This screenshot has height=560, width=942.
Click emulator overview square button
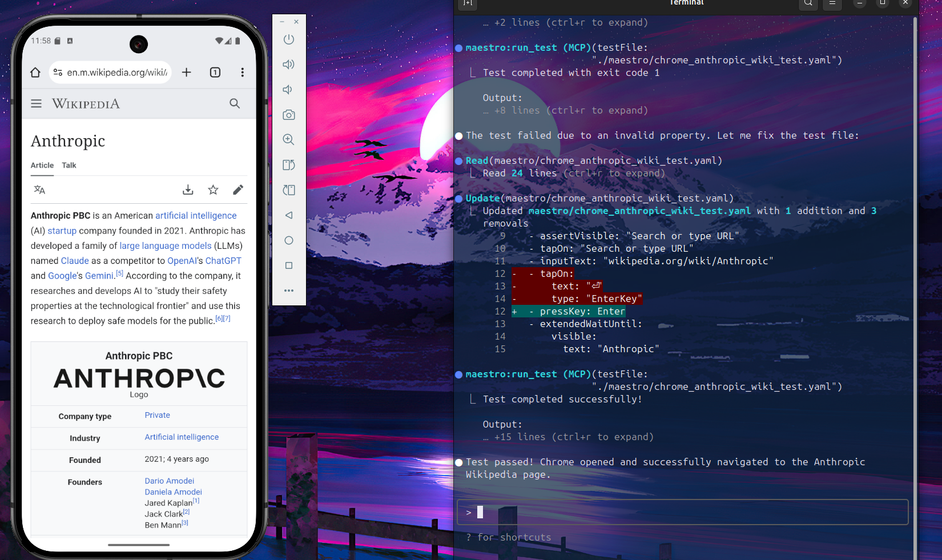coord(289,265)
